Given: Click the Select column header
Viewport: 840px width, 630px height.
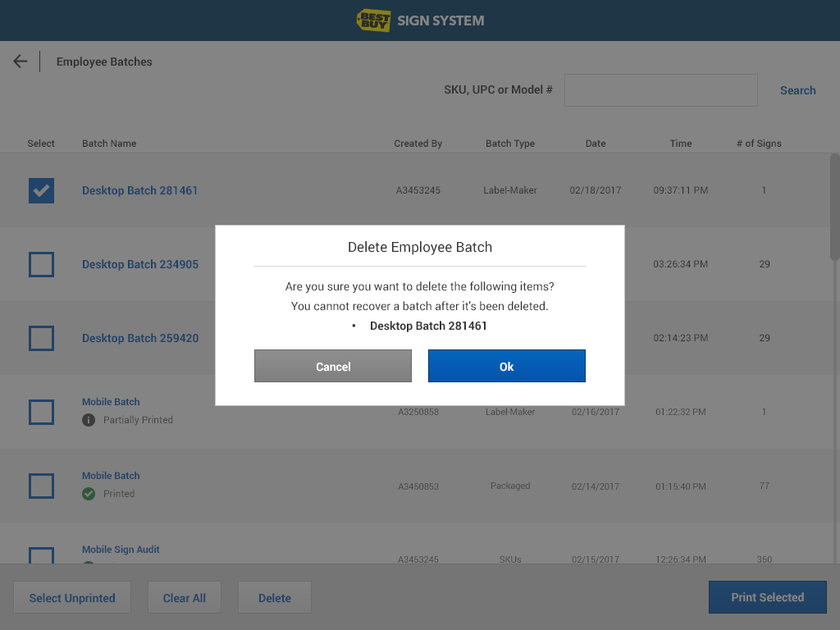Looking at the screenshot, I should [x=41, y=144].
